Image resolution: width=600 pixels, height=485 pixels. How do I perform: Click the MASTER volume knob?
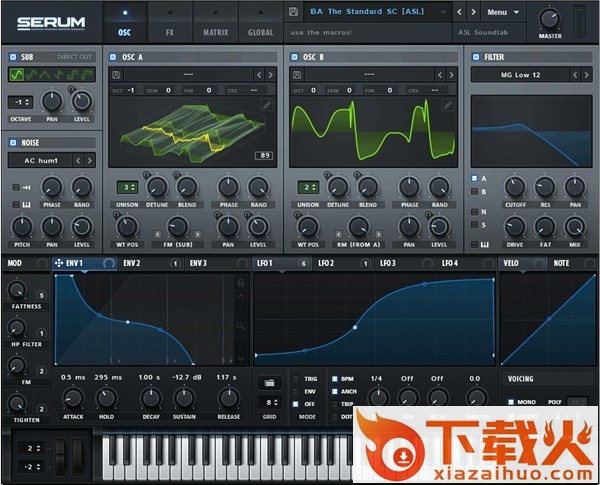coord(549,18)
